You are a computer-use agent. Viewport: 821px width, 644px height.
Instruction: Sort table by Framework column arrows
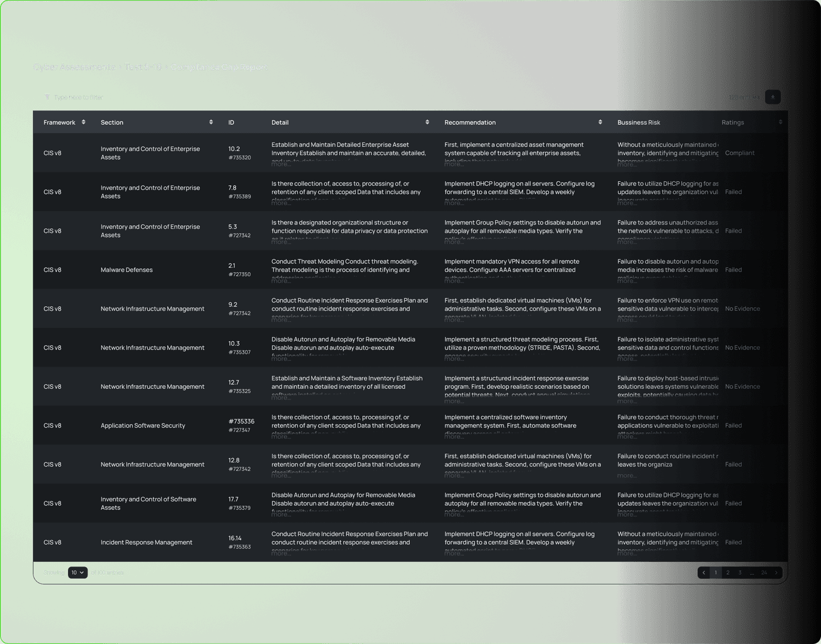(83, 122)
